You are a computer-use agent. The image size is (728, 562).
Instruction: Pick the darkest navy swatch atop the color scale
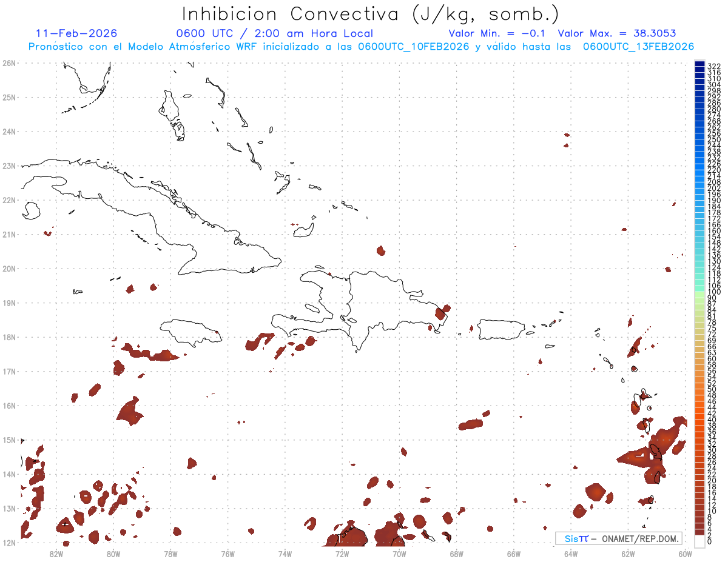point(699,64)
